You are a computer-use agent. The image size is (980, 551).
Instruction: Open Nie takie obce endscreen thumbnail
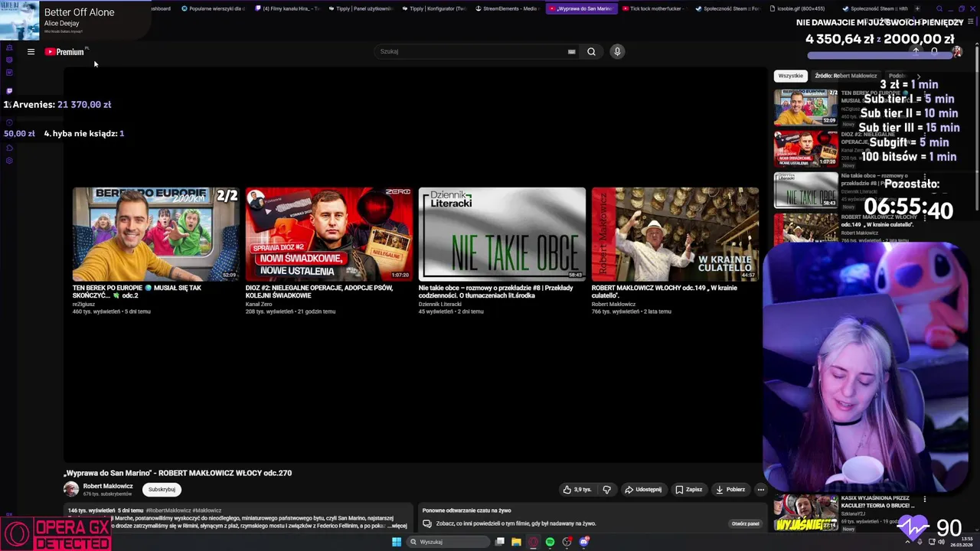(501, 234)
